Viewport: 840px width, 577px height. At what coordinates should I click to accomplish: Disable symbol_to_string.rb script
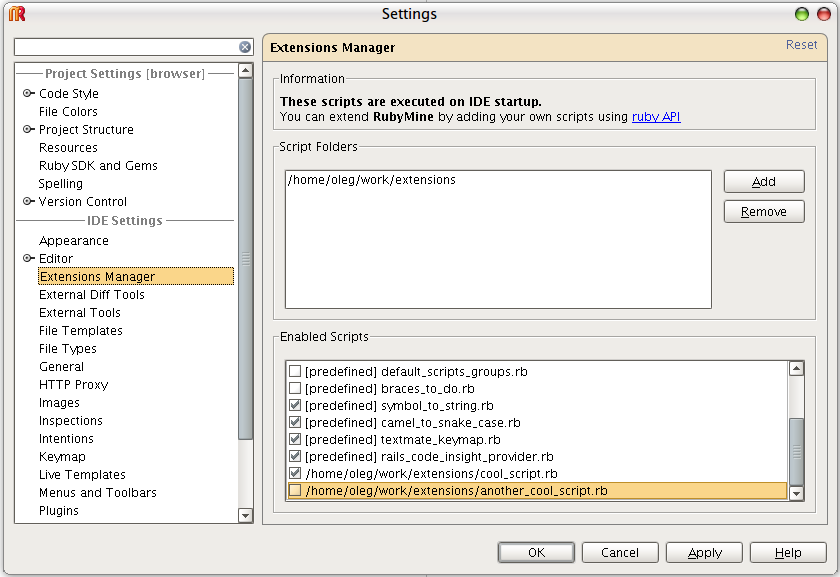(x=295, y=406)
